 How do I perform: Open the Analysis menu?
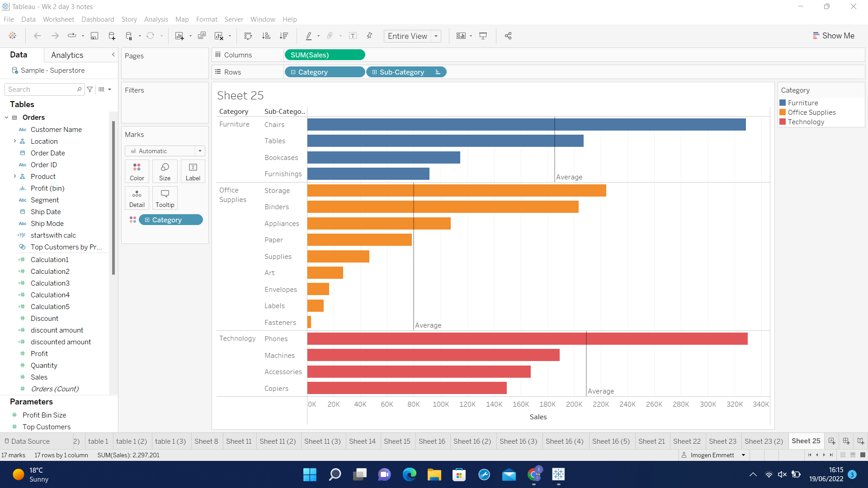coord(156,19)
